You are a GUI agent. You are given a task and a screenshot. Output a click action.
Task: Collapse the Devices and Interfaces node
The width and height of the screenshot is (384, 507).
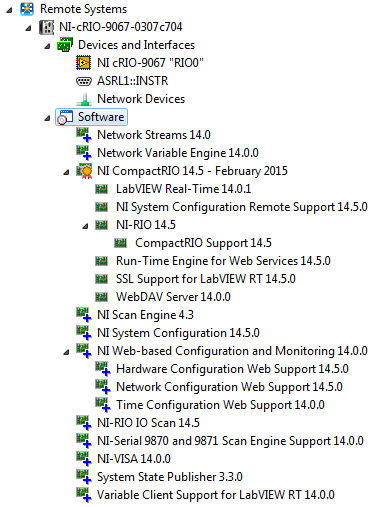[x=48, y=47]
